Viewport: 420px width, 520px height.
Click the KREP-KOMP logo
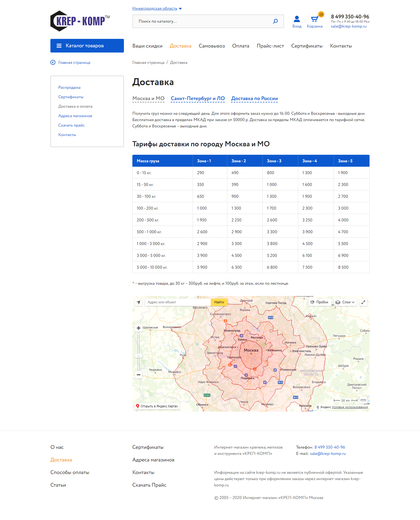[80, 21]
